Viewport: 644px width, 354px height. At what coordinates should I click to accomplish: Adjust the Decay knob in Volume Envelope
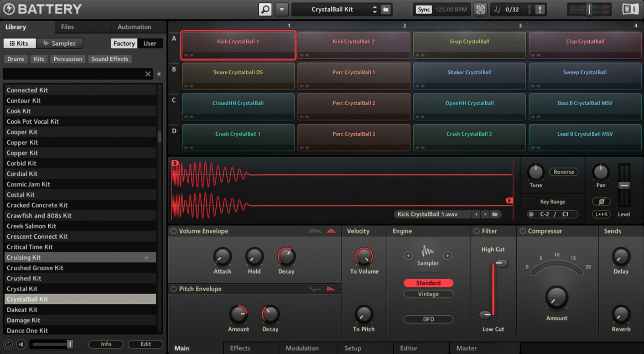pyautogui.click(x=286, y=257)
